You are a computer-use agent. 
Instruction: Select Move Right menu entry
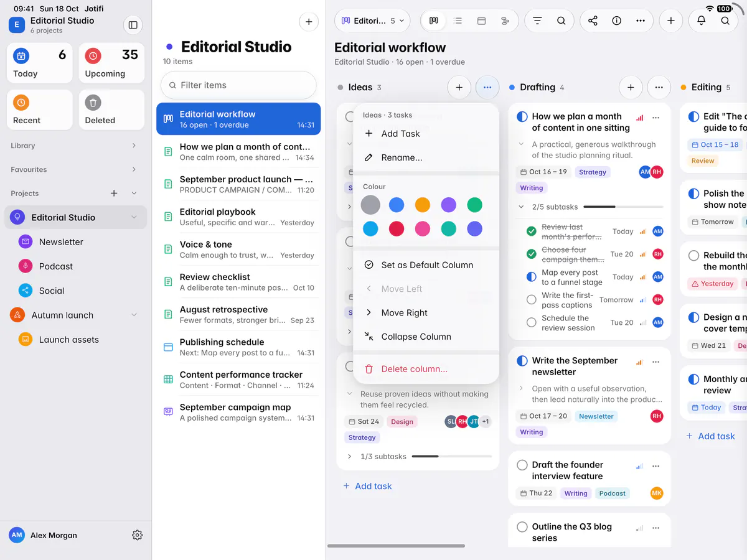(x=426, y=313)
